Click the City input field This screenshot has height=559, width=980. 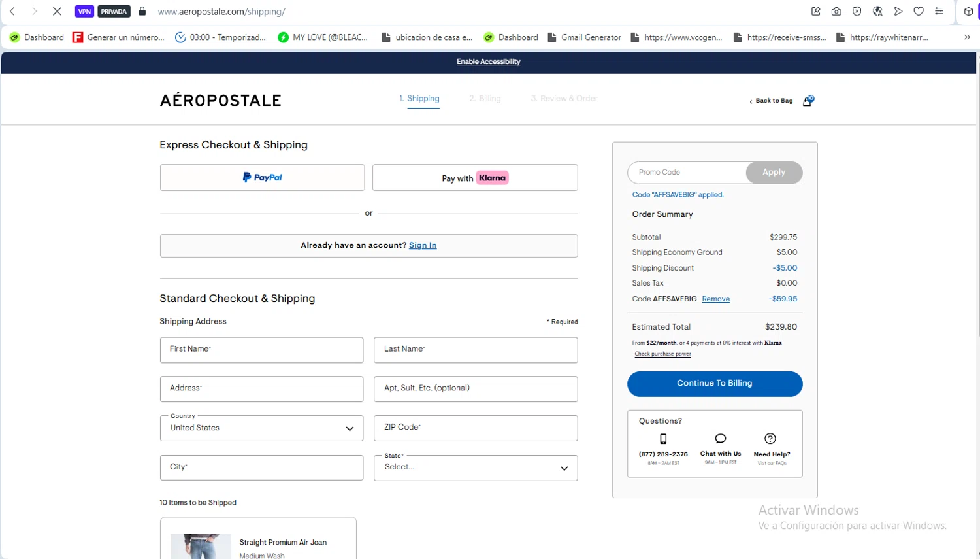[261, 467]
